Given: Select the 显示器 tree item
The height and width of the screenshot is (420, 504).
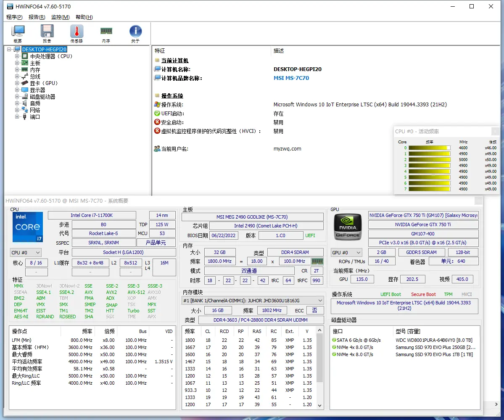Looking at the screenshot, I should tap(37, 90).
